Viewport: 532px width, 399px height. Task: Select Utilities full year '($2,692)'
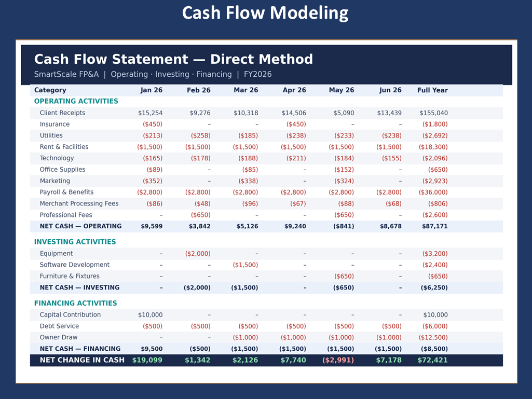[x=435, y=136]
